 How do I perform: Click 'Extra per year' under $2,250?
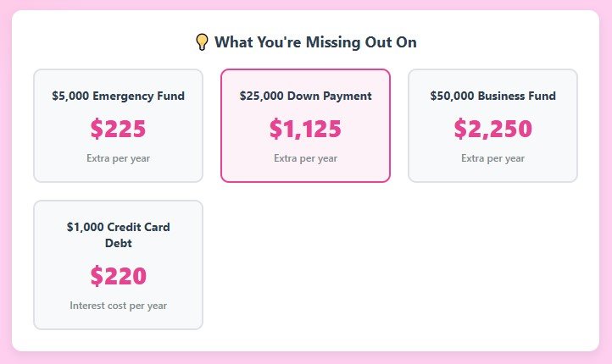[493, 158]
